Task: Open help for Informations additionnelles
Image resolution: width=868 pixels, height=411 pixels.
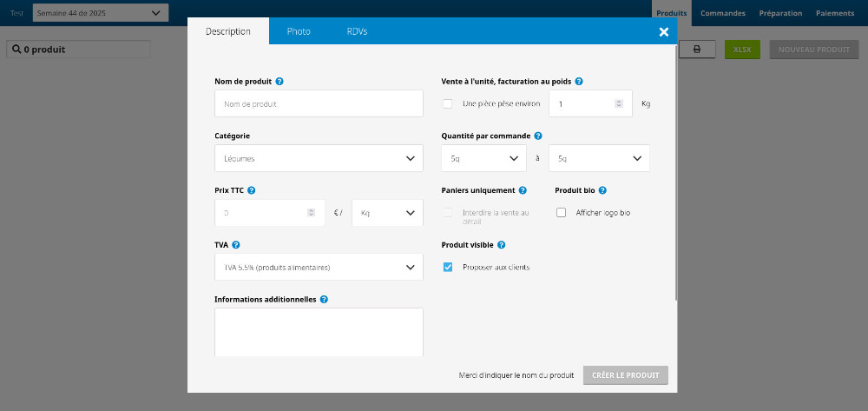Action: tap(324, 300)
